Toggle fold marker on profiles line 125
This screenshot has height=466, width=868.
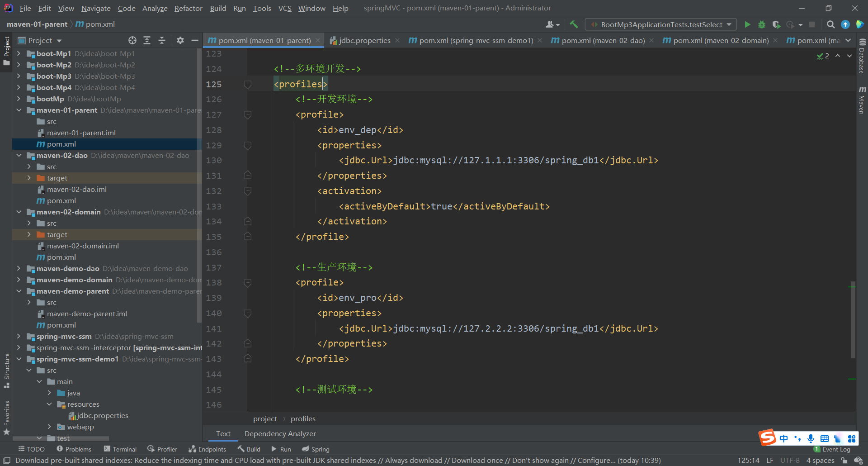248,84
